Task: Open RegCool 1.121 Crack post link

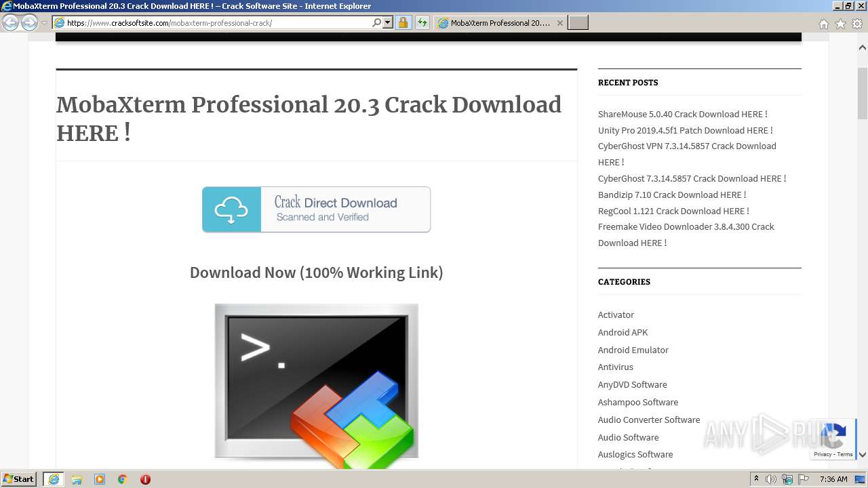Action: tap(673, 211)
